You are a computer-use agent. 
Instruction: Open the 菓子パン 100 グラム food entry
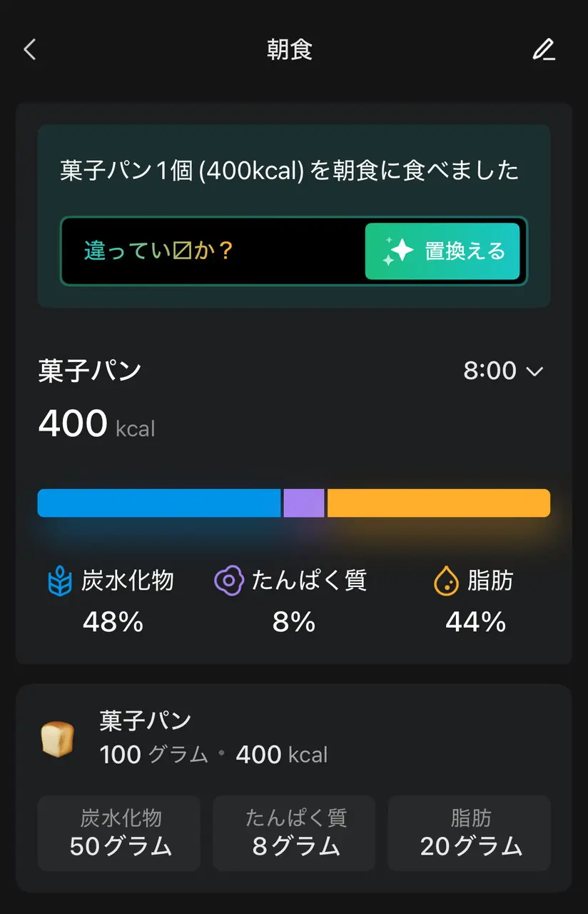(x=214, y=738)
